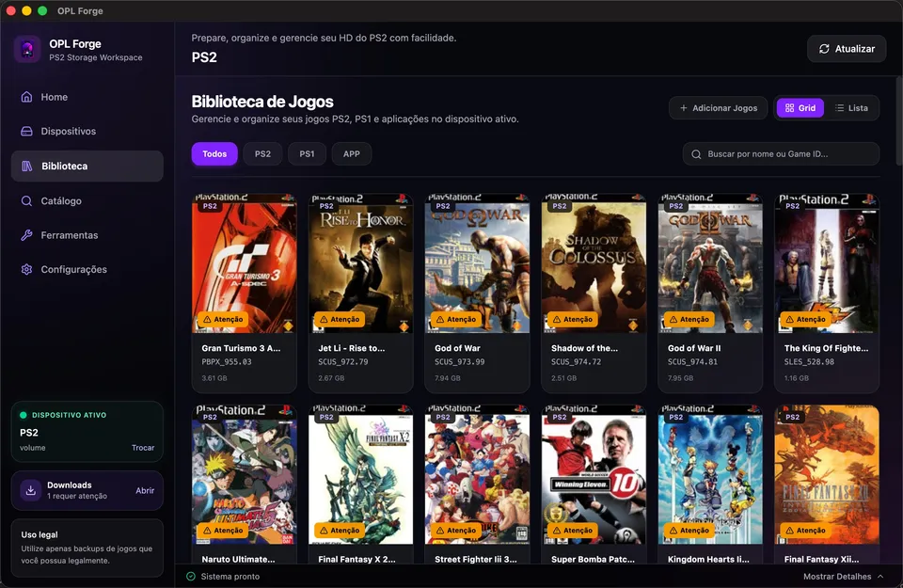The image size is (903, 588).
Task: Click the OPL Forge logo icon
Action: (x=27, y=50)
